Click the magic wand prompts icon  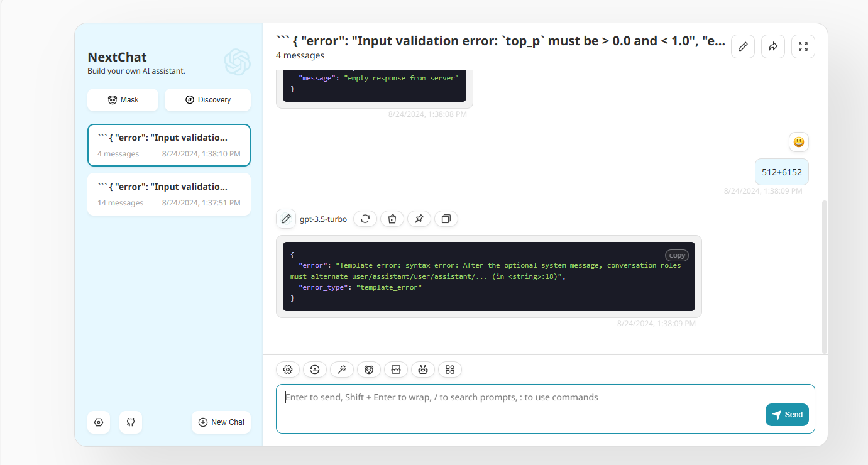click(x=342, y=369)
